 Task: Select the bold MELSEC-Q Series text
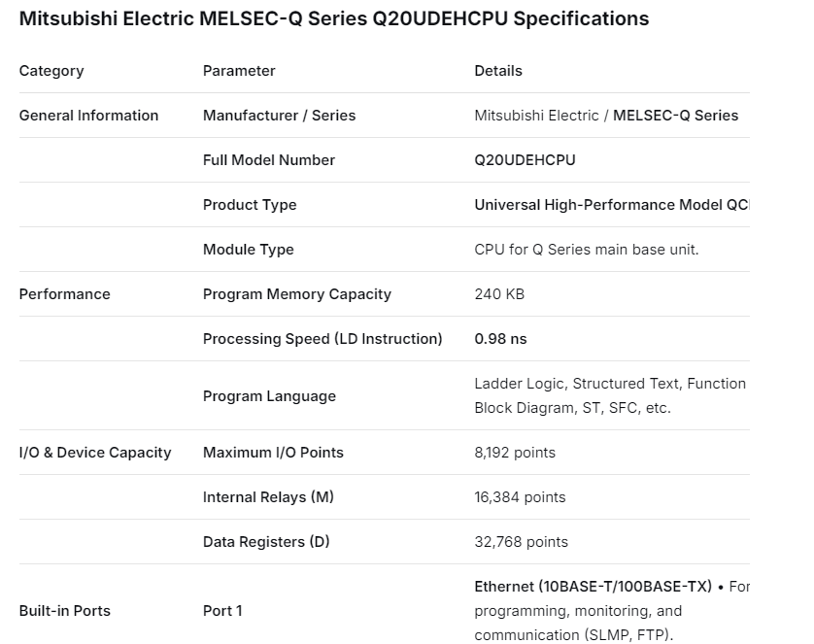[675, 116]
